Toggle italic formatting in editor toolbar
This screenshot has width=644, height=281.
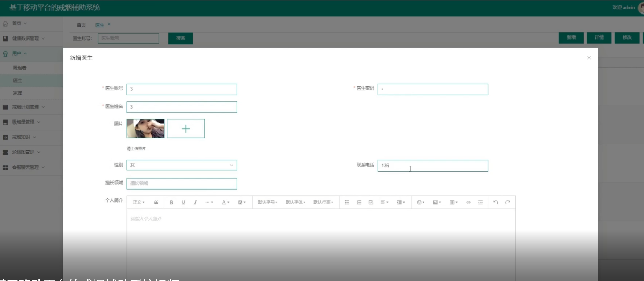pyautogui.click(x=195, y=203)
